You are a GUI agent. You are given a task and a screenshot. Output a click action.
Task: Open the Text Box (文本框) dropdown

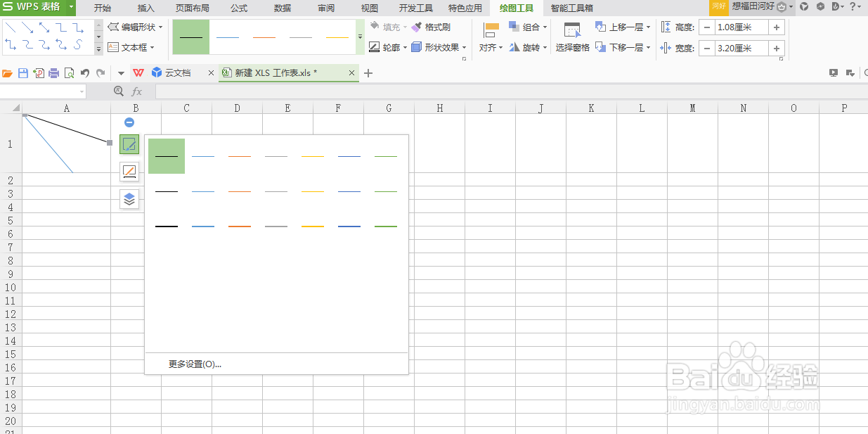click(x=131, y=48)
